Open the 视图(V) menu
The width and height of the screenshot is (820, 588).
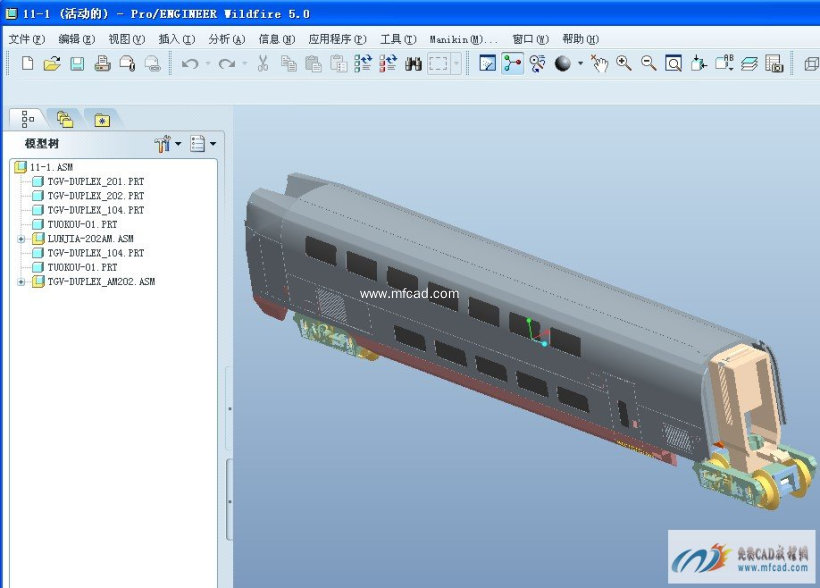127,39
